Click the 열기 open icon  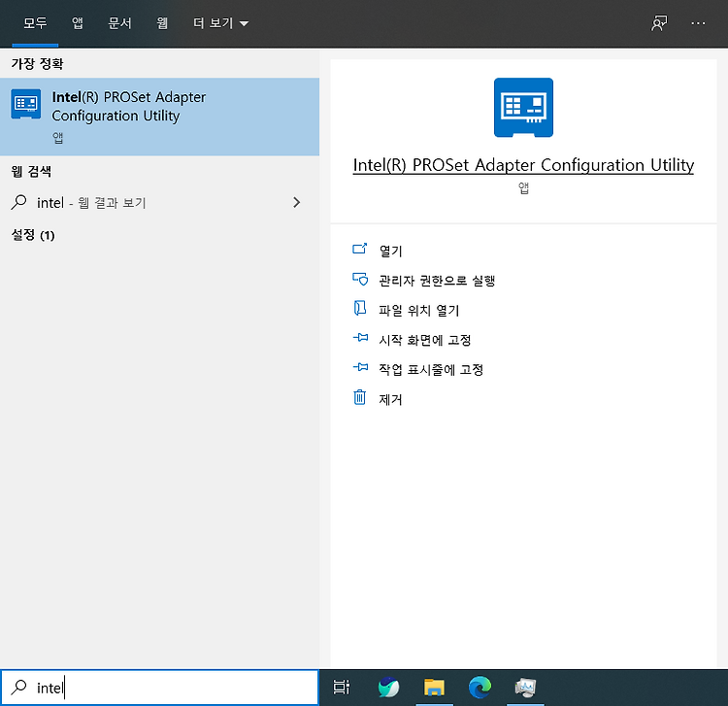tap(360, 249)
